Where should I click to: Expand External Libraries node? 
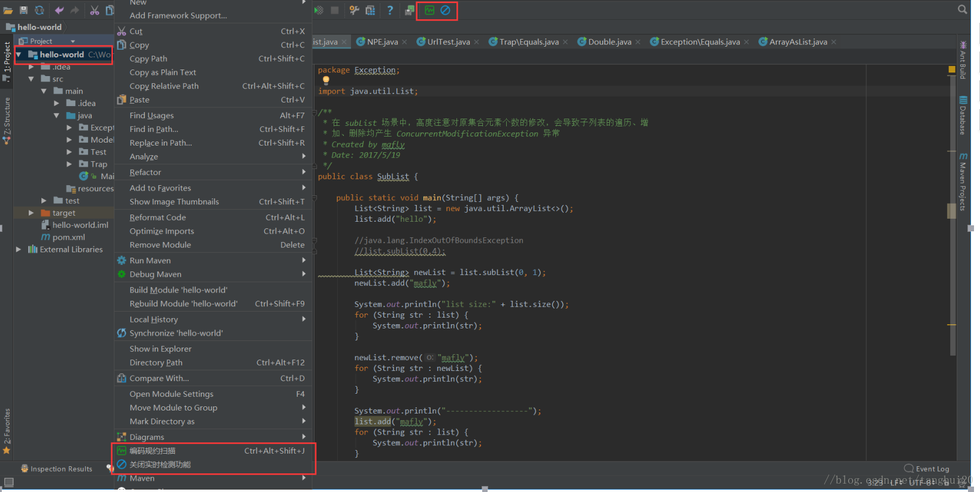(19, 249)
